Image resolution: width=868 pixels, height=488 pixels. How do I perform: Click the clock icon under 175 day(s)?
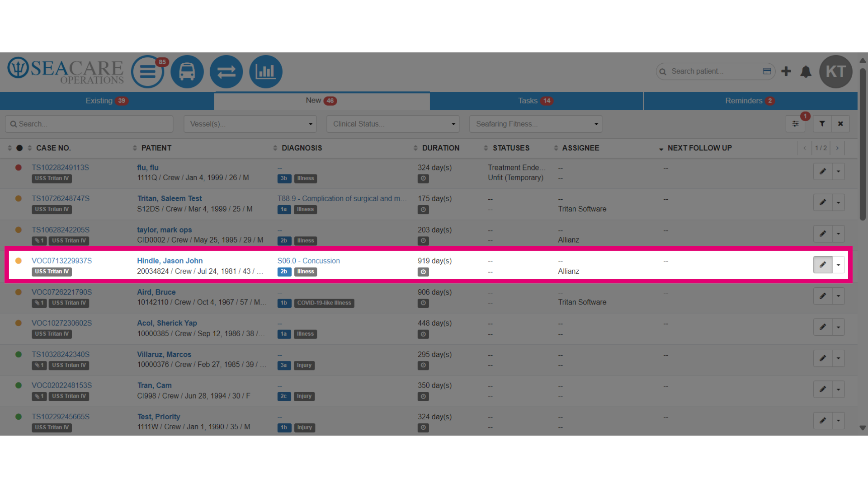(423, 210)
